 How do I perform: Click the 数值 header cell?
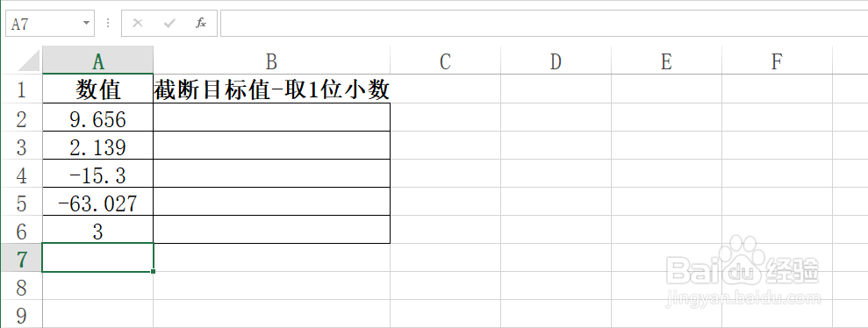[98, 89]
